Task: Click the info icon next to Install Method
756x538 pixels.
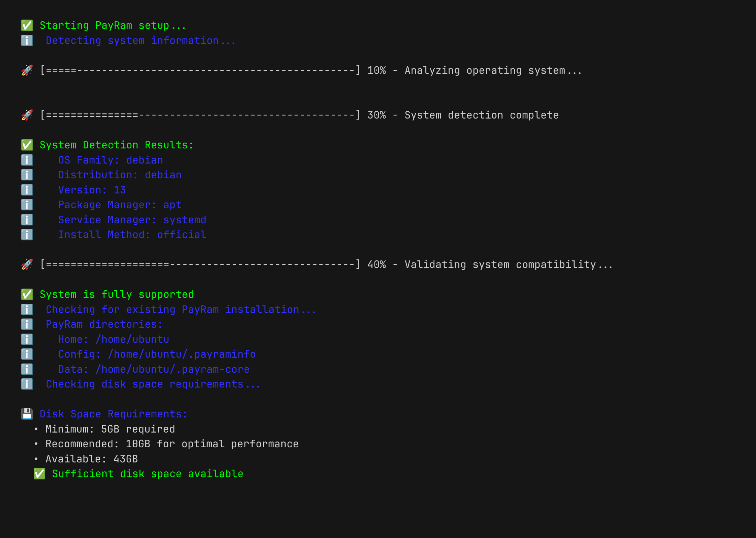Action: point(27,235)
